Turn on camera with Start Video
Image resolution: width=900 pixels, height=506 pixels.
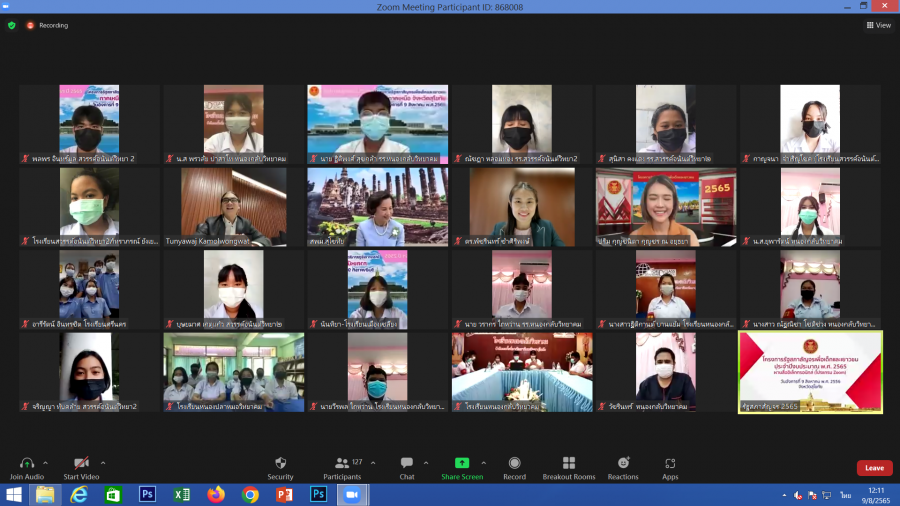coord(81,464)
